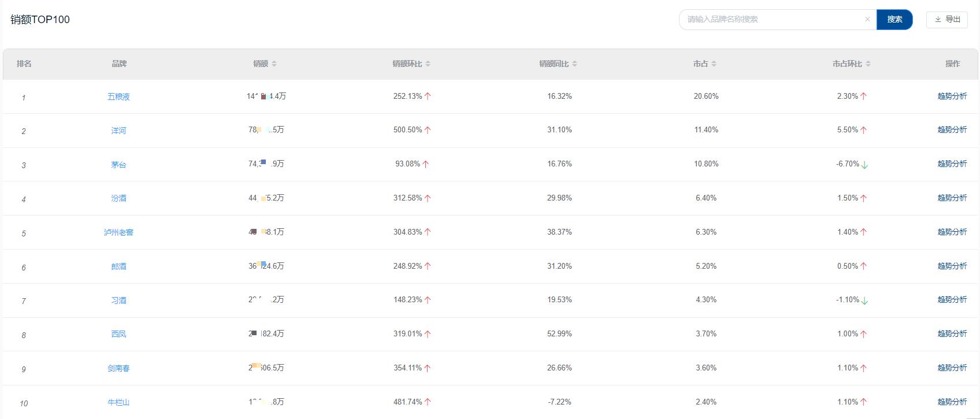The image size is (980, 419).
Task: Toggle sorting on 销额同比 column
Action: [574, 64]
